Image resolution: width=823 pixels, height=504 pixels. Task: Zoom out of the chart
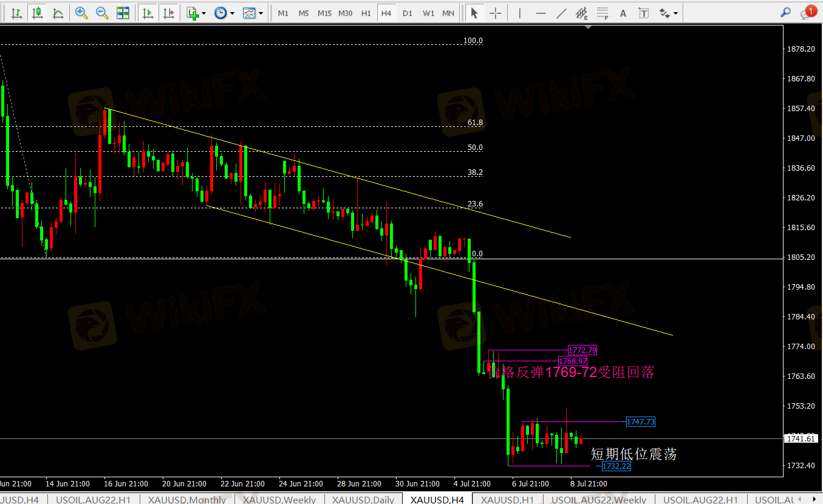[x=102, y=13]
